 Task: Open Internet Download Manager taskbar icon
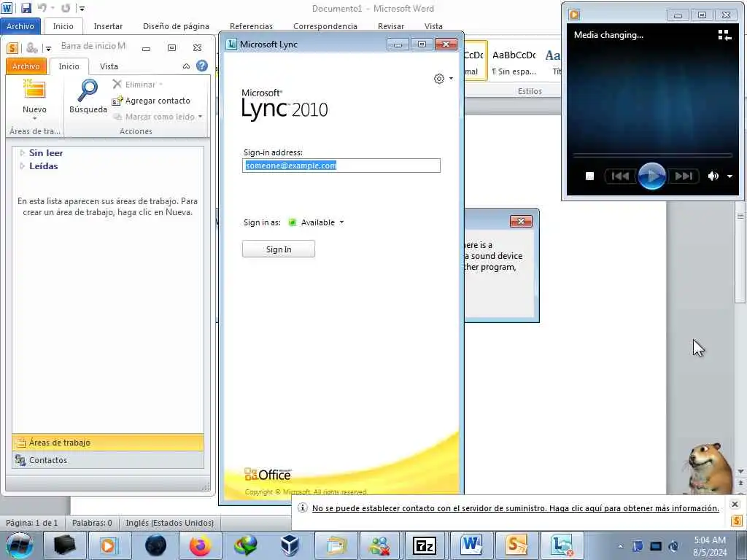tap(245, 545)
